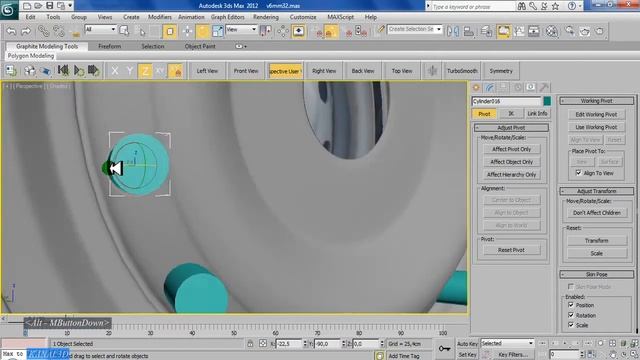The height and width of the screenshot is (360, 640).
Task: Open the Display command panel tab
Action: tap(531, 87)
